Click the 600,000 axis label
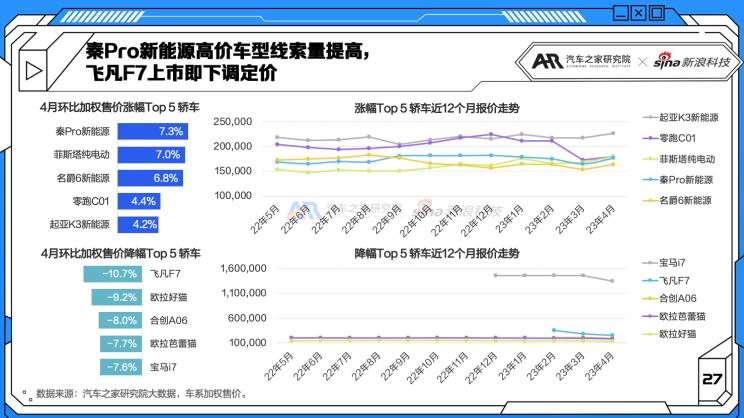The height and width of the screenshot is (418, 744). click(247, 318)
